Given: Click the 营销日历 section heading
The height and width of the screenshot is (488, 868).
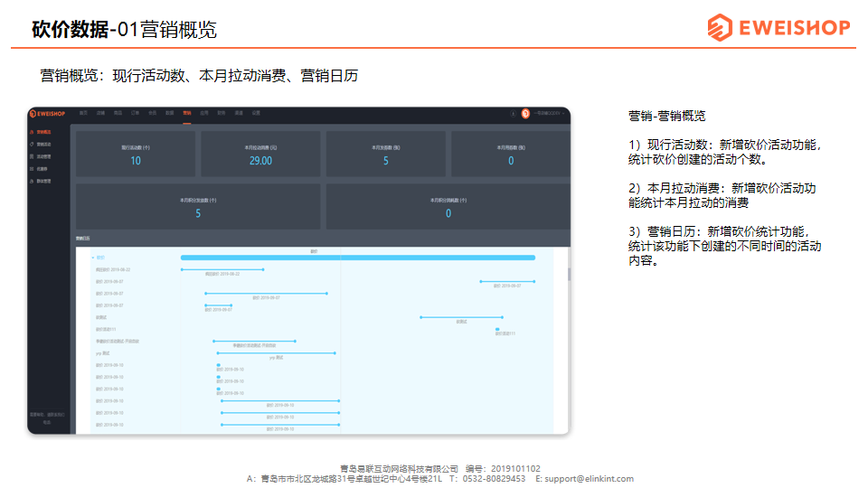Looking at the screenshot, I should (x=83, y=239).
